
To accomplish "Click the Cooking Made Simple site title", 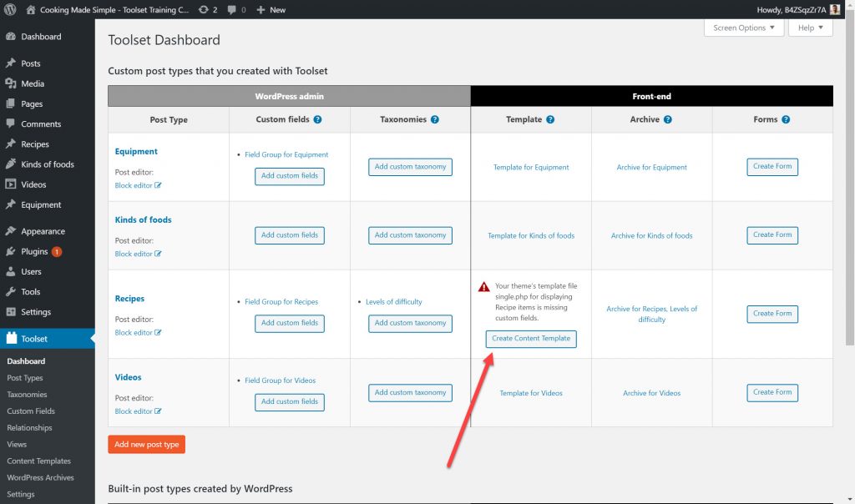I will [x=114, y=10].
